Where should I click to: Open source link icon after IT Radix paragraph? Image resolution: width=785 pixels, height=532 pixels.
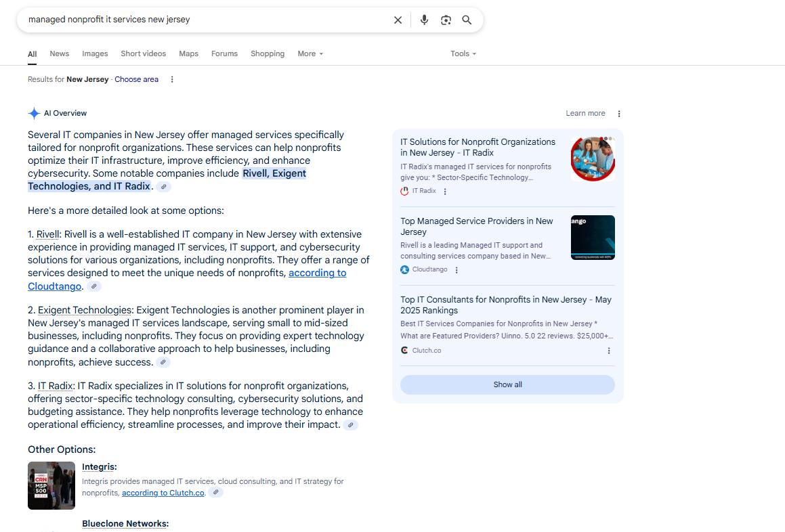click(x=350, y=425)
